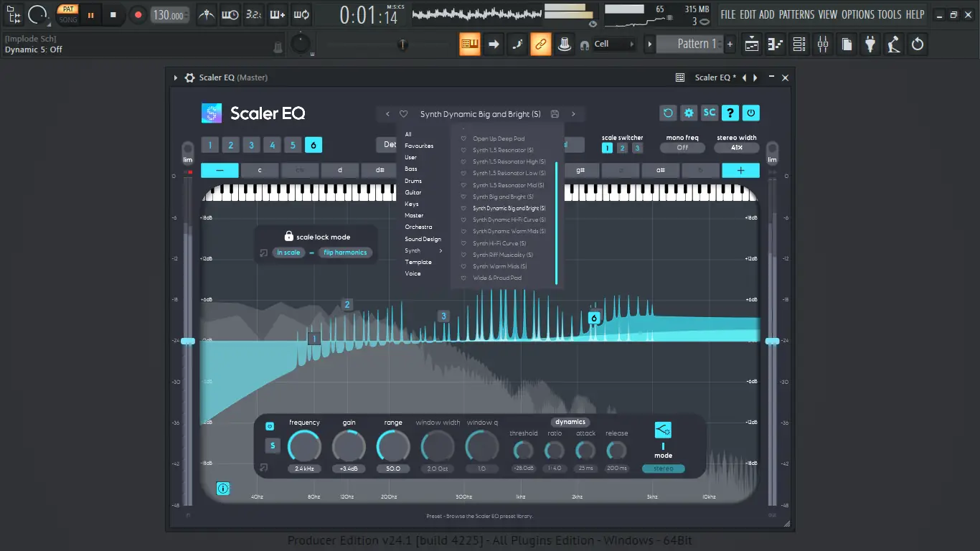
Task: Click the one-click audio recording microphone icon
Action: pyautogui.click(x=894, y=44)
